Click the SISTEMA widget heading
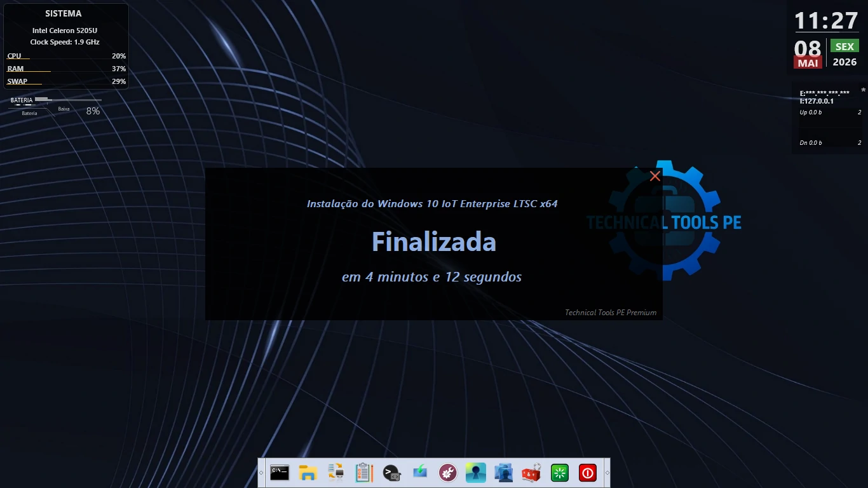The image size is (868, 488). click(x=63, y=13)
